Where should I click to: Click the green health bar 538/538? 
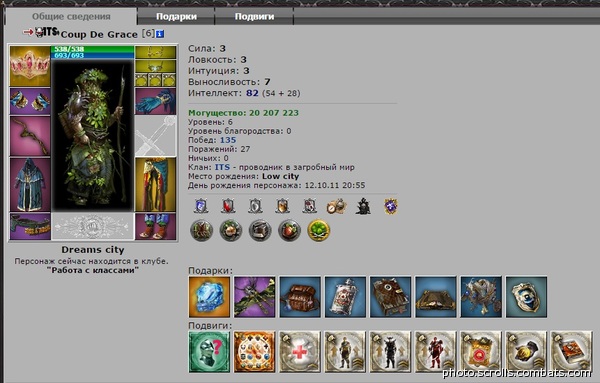(x=93, y=49)
